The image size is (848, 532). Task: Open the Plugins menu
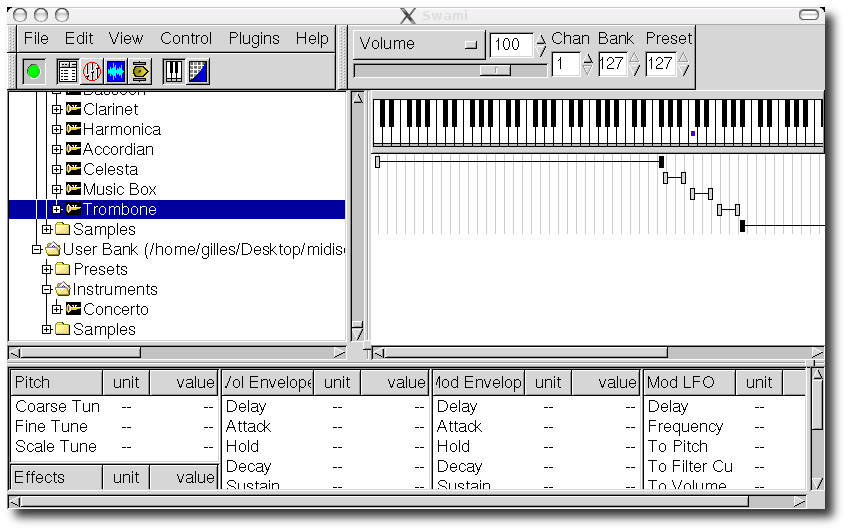[x=254, y=38]
